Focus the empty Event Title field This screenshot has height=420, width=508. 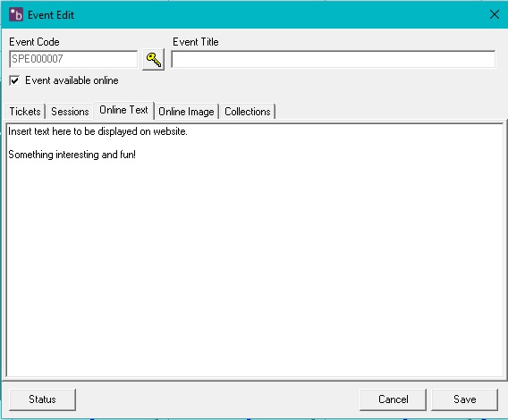coord(334,59)
